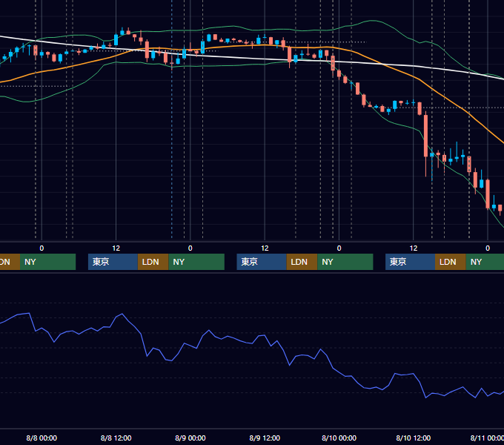Click the NY session block starting 8/10 evening

coord(485,262)
